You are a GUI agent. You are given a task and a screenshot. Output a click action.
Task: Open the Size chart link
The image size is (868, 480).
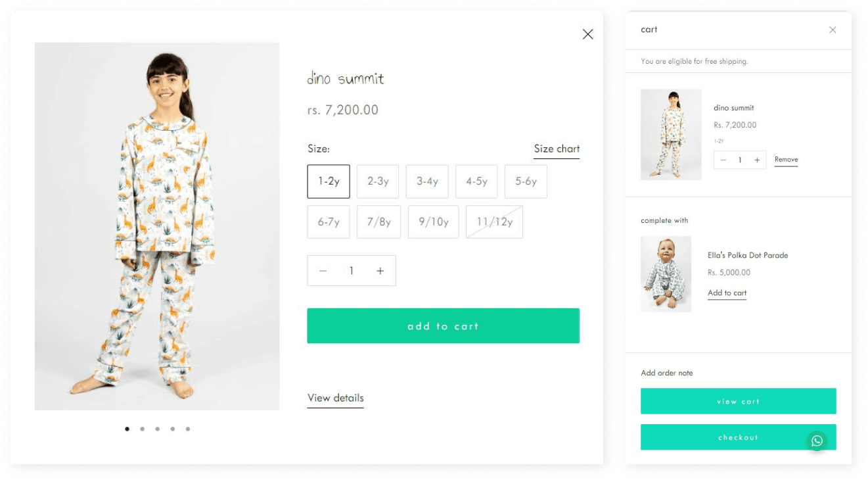(557, 149)
